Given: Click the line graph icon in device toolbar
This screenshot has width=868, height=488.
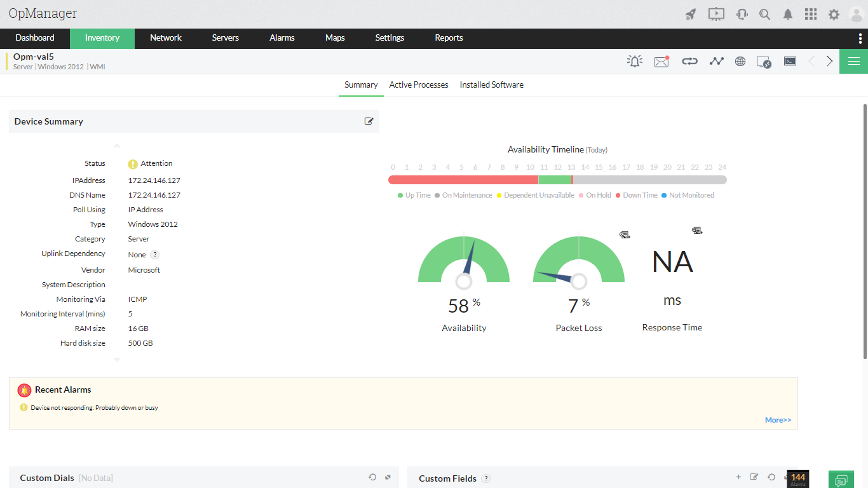Looking at the screenshot, I should 717,61.
